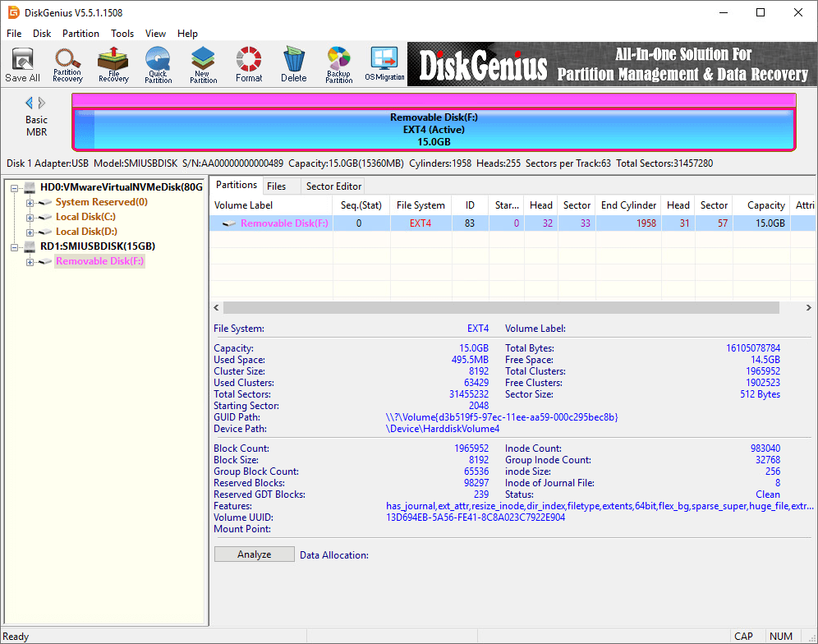Switch to the Sector Editor tab
818x644 pixels.
point(333,186)
